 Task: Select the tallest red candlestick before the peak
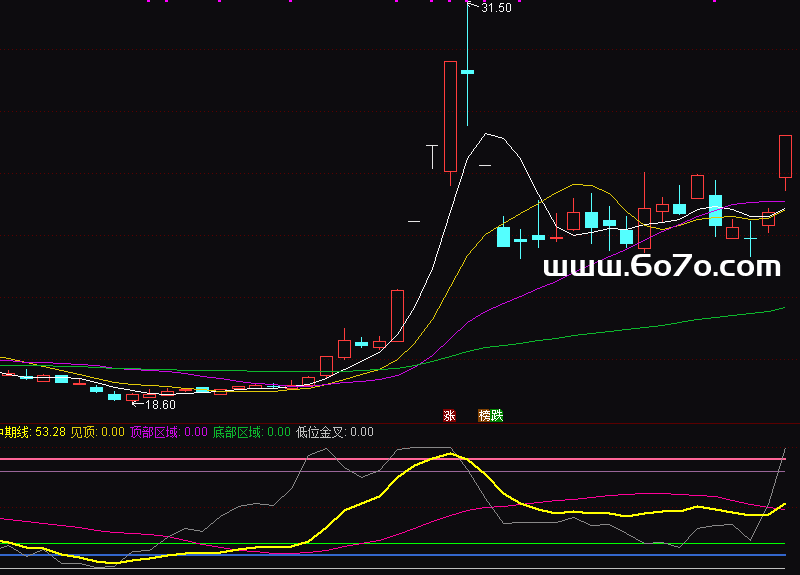[450, 115]
